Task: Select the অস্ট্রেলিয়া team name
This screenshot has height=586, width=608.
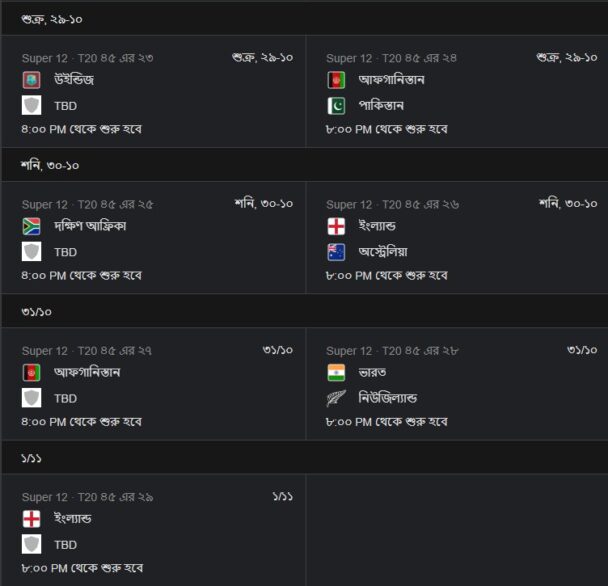Action: tap(383, 252)
